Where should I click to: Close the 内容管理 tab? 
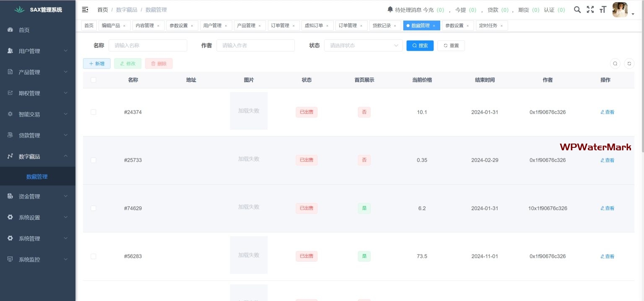[158, 26]
